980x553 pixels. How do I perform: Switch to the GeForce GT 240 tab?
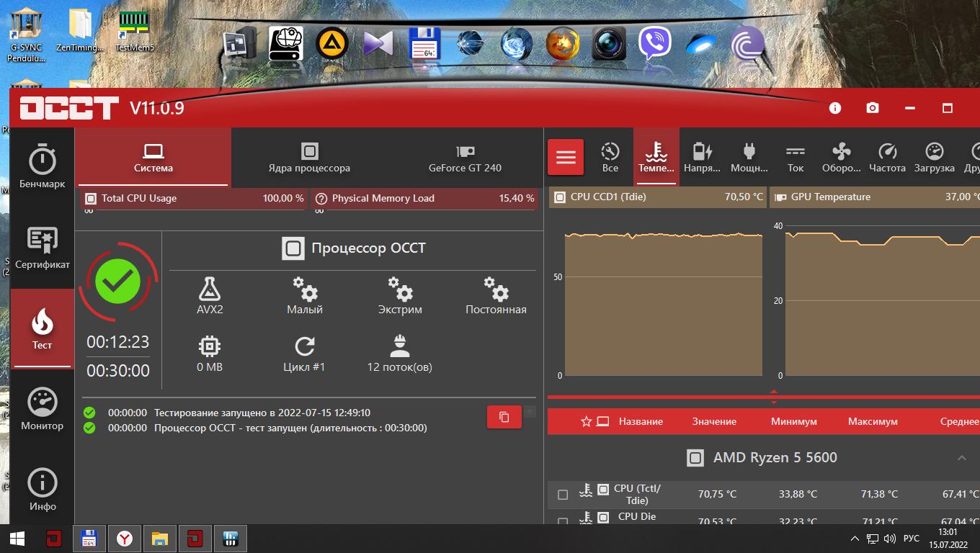point(465,158)
